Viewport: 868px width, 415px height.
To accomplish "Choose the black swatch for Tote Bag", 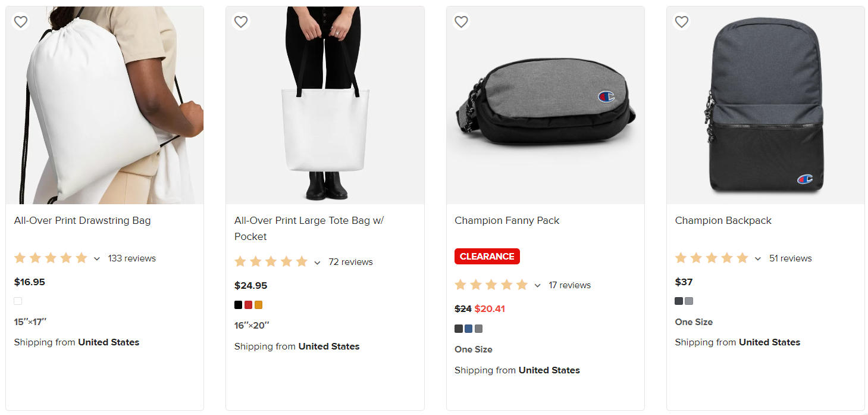I will (x=237, y=304).
